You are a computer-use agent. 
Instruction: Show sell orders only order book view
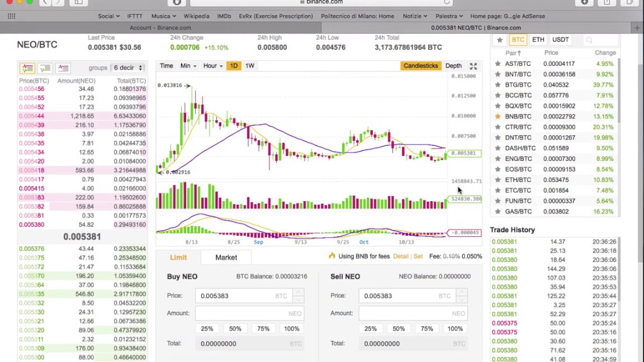(x=63, y=68)
